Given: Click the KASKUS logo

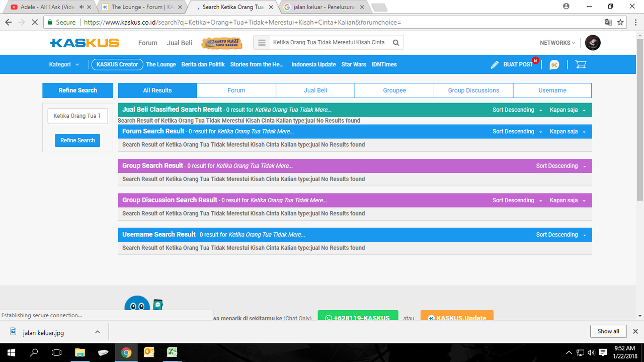Looking at the screenshot, I should (85, 43).
